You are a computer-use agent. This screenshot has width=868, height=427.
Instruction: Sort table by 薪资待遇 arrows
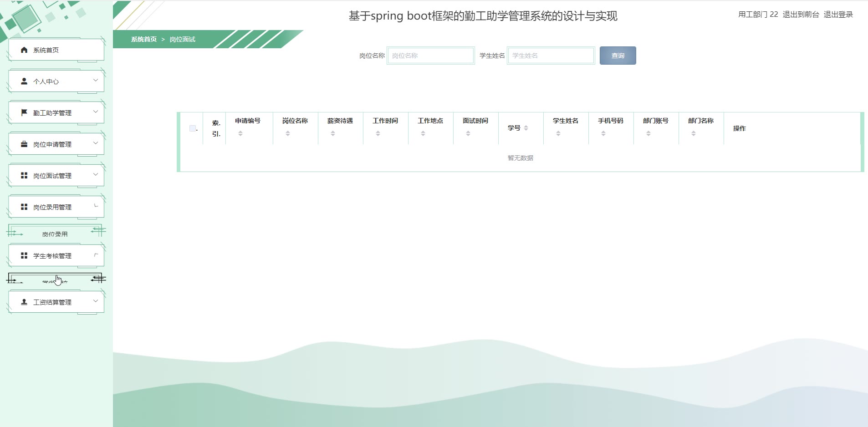333,133
